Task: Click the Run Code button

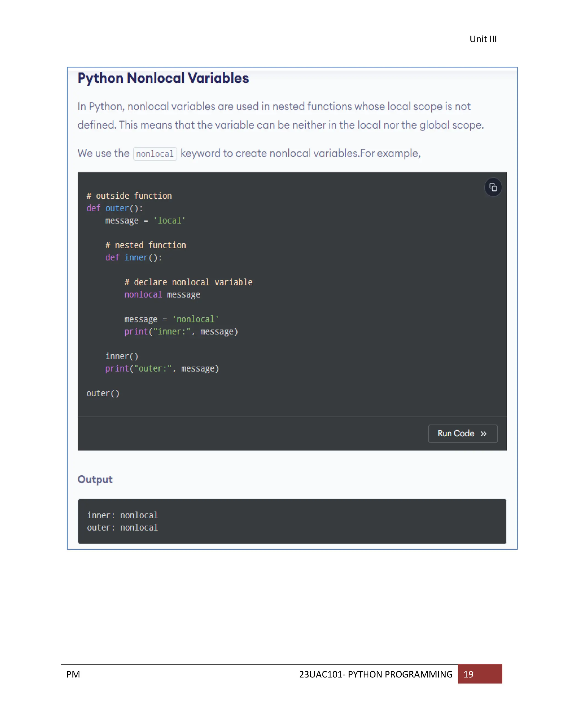Action: click(x=463, y=433)
